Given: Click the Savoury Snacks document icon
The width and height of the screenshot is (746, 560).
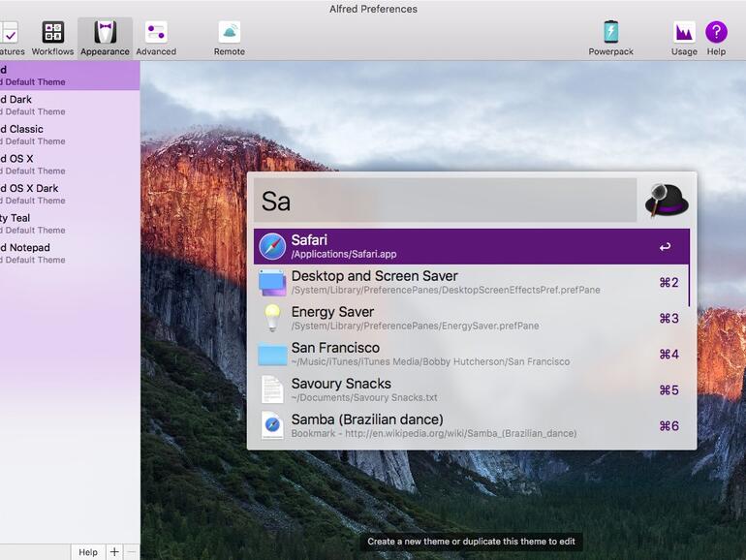Looking at the screenshot, I should [272, 389].
